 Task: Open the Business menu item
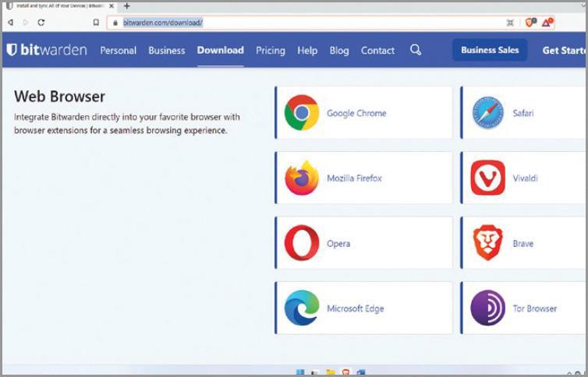pyautogui.click(x=167, y=50)
